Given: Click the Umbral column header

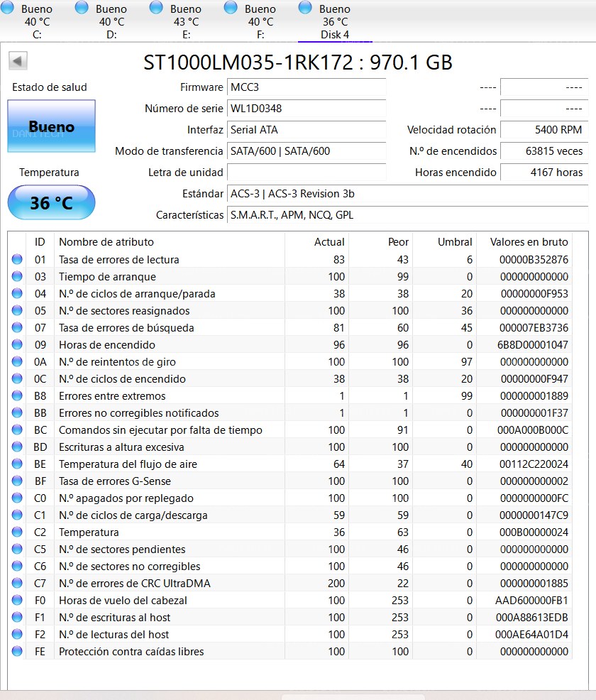Looking at the screenshot, I should pyautogui.click(x=444, y=242).
